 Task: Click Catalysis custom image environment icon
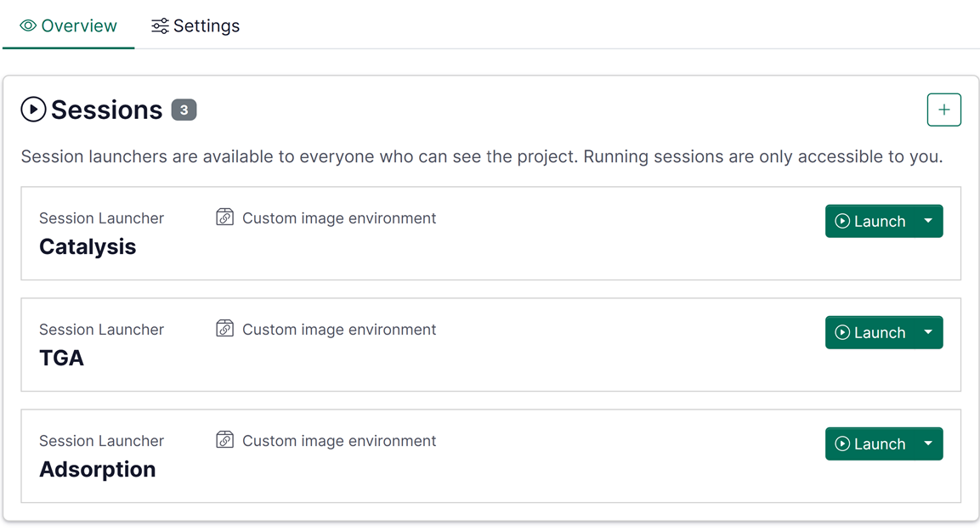[224, 217]
